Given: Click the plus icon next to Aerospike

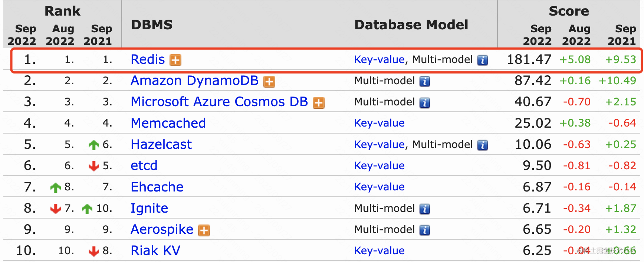Looking at the screenshot, I should (204, 230).
